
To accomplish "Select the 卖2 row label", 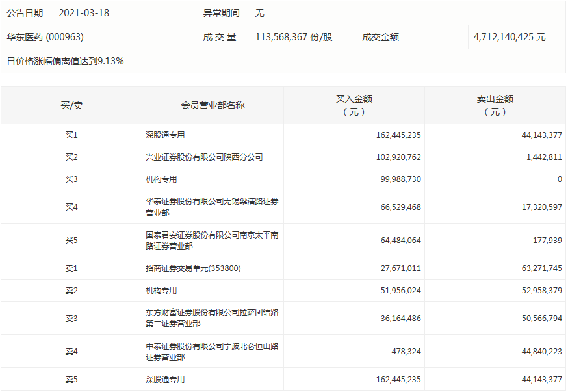I will point(71,291).
